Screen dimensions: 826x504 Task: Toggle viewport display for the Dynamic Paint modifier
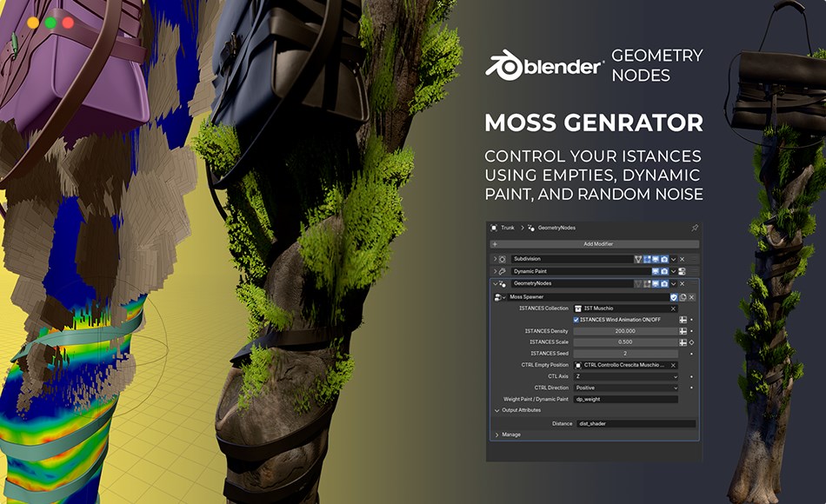pyautogui.click(x=655, y=269)
